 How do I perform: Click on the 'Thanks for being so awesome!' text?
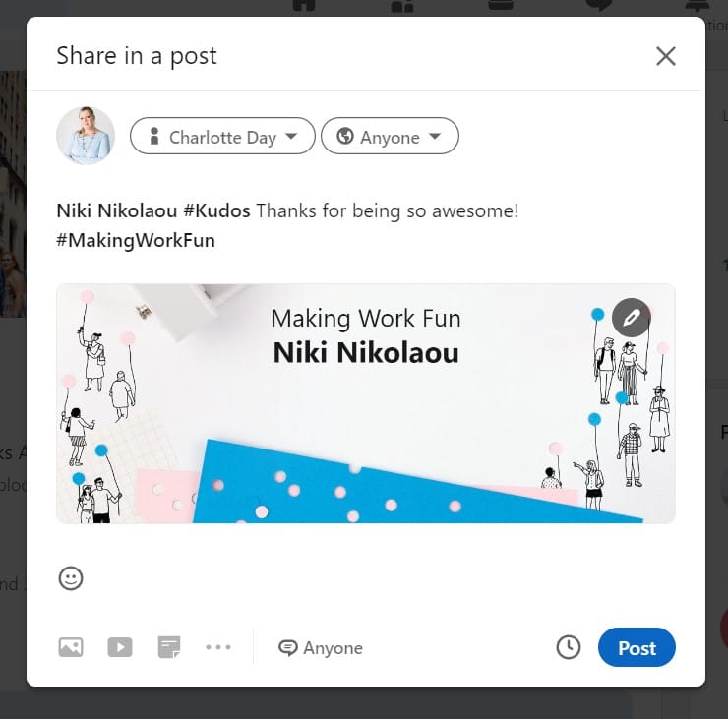click(388, 210)
